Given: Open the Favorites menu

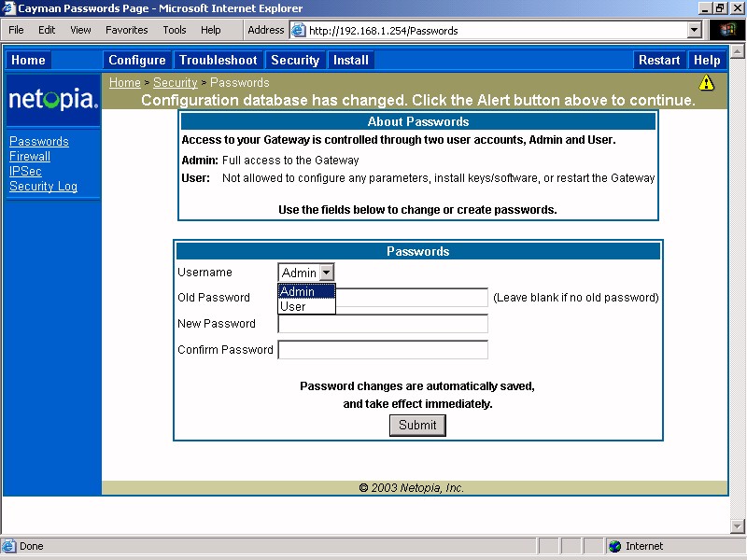Looking at the screenshot, I should pyautogui.click(x=127, y=30).
